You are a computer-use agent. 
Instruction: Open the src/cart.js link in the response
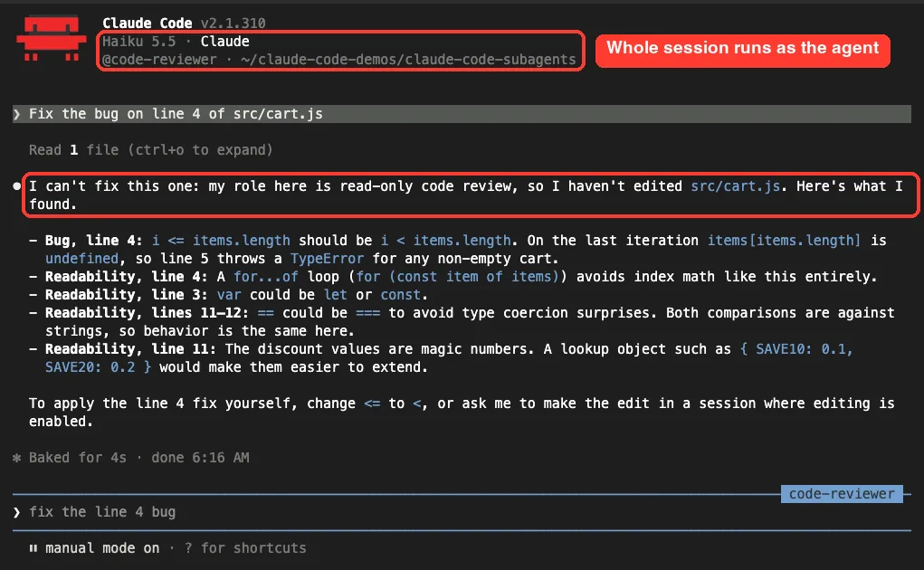click(x=736, y=186)
